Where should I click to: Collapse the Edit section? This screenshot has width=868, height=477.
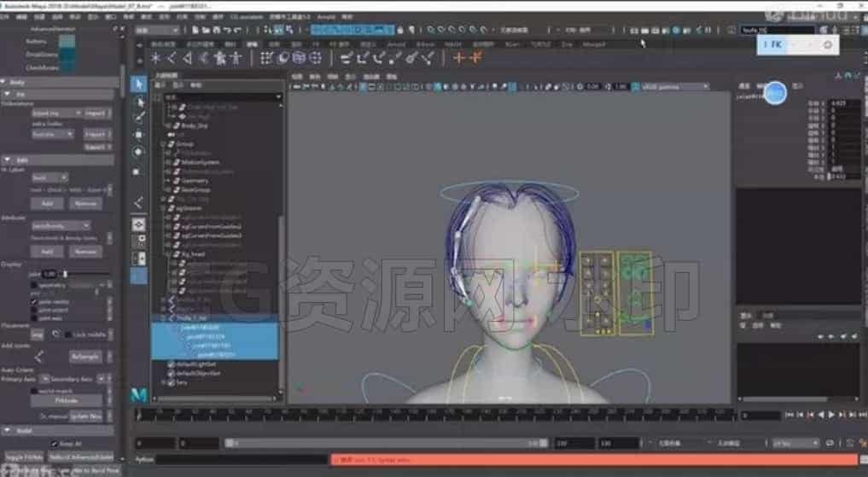point(7,160)
